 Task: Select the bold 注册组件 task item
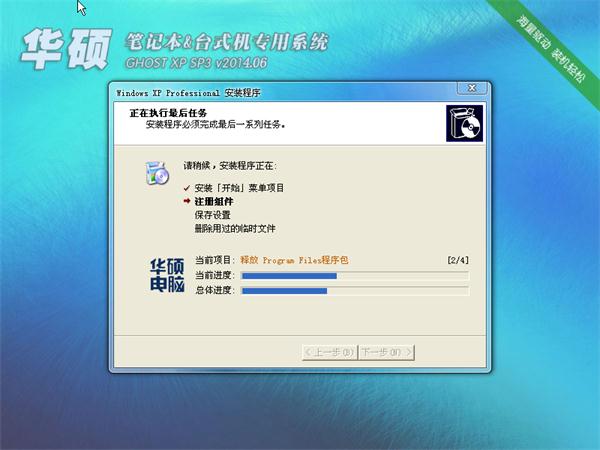pos(214,201)
